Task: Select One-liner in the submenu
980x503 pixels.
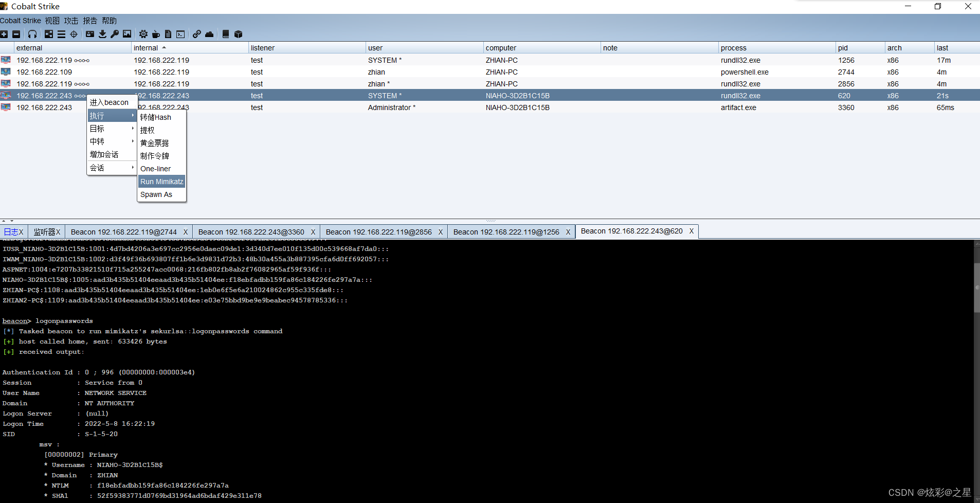Action: point(161,169)
